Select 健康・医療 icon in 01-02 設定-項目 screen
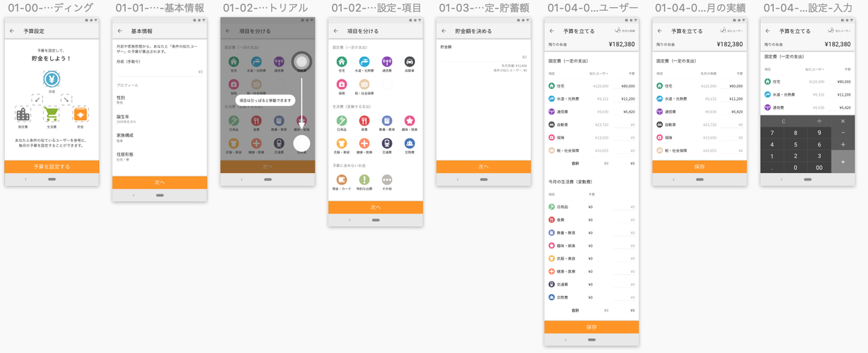 [364, 143]
